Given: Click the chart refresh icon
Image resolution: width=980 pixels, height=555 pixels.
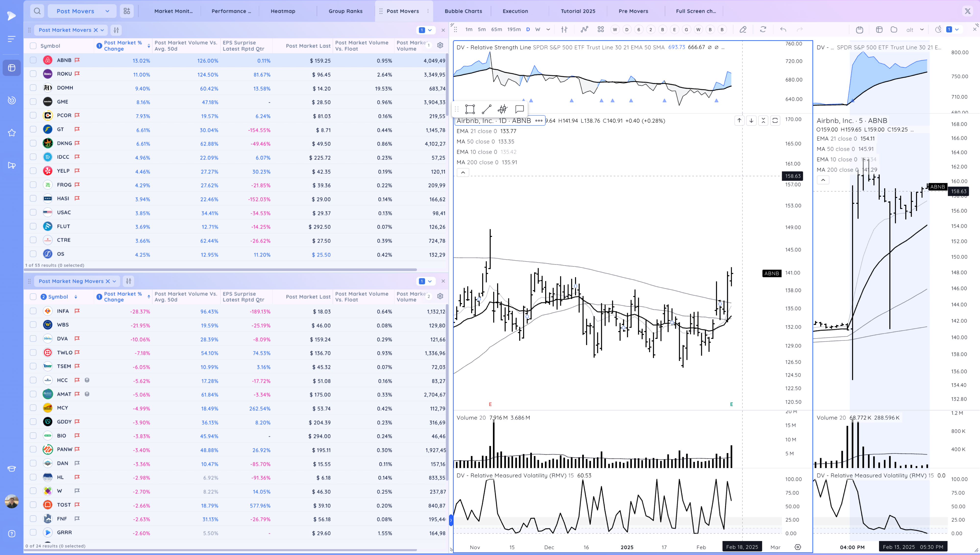Looking at the screenshot, I should 763,29.
